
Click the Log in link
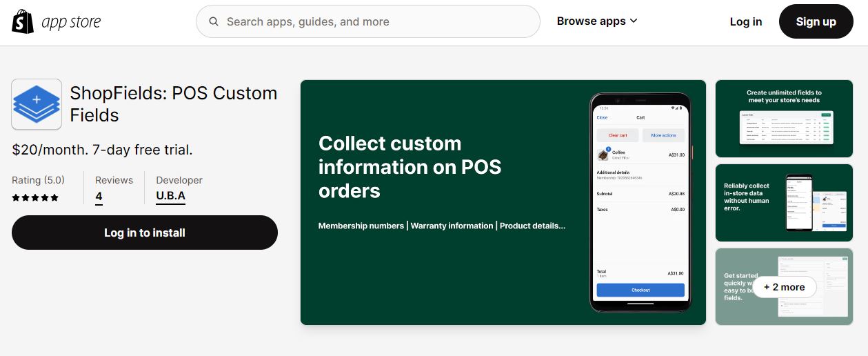coord(746,21)
